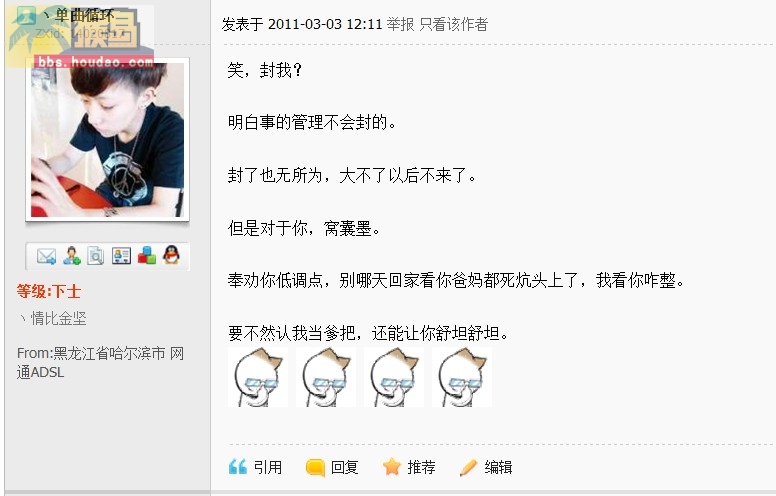Click the last glasses-cat emoticon

coord(462,377)
